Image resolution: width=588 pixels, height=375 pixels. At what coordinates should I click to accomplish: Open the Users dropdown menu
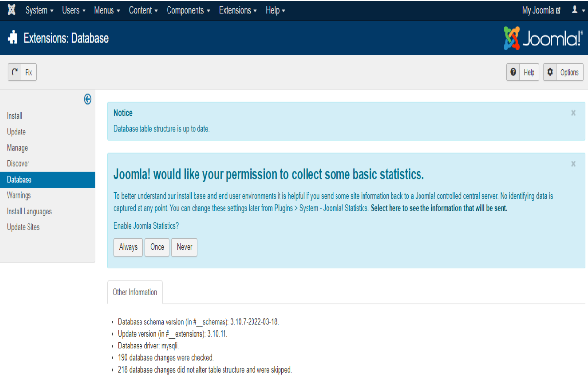click(x=74, y=10)
